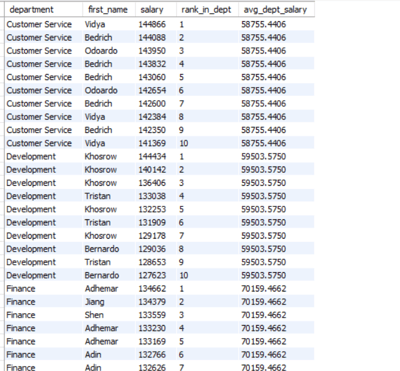Click 58755.4406 in the salary 144866 row
This screenshot has height=371, width=400.
264,24
